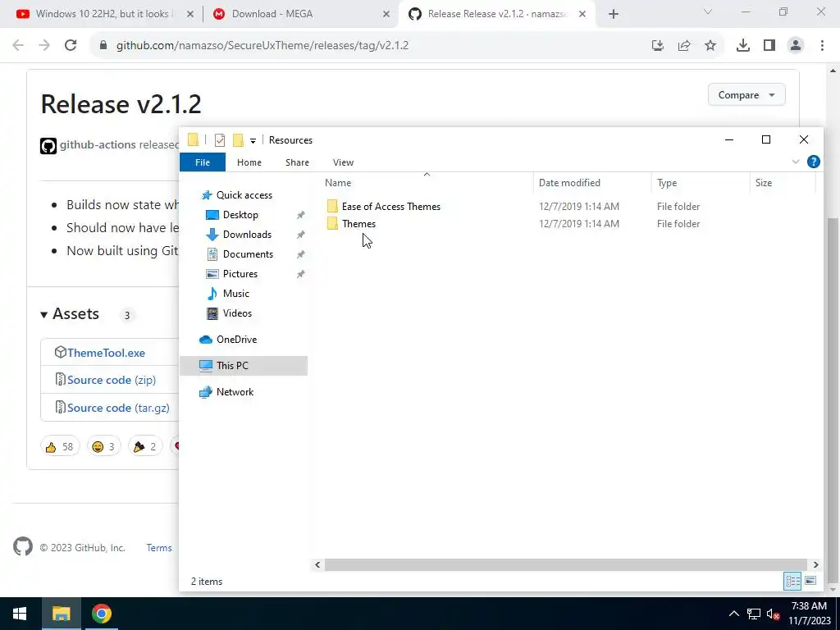This screenshot has height=630, width=840.
Task: Click New folder icon in Explorer title bar
Action: coord(238,140)
